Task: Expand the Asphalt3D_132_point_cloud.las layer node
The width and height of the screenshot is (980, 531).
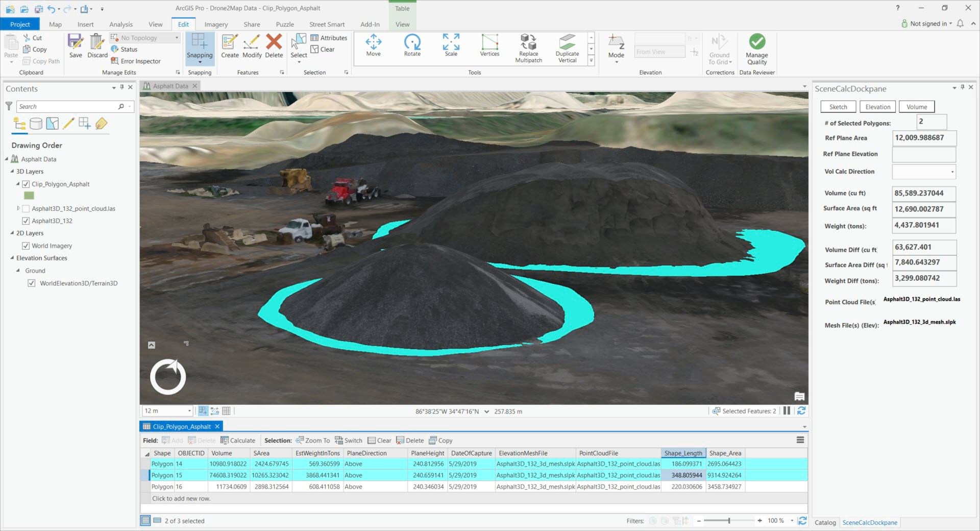Action: tap(18, 208)
